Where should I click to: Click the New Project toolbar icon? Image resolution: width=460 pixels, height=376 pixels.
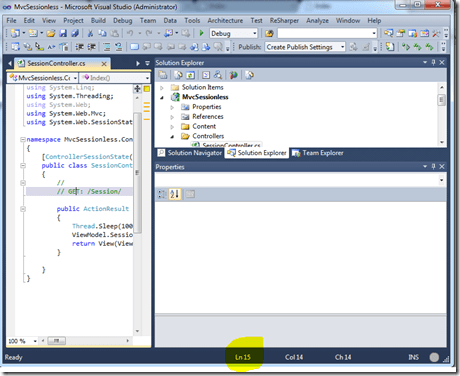click(x=15, y=33)
